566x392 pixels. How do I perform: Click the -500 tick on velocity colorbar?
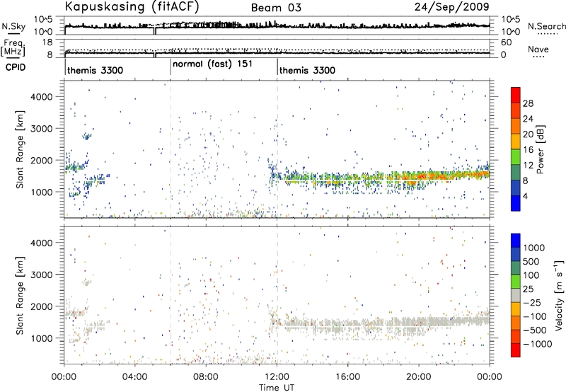tap(535, 330)
